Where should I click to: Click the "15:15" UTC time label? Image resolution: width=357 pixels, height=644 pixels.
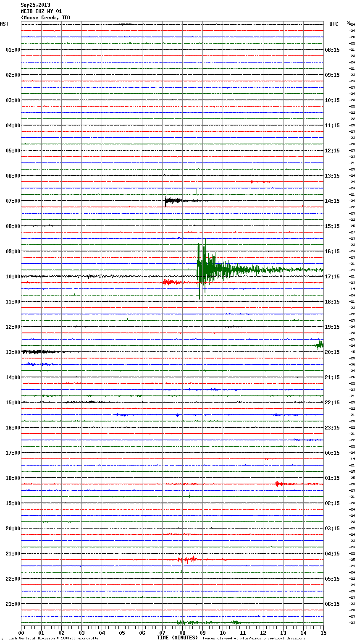coord(332,226)
